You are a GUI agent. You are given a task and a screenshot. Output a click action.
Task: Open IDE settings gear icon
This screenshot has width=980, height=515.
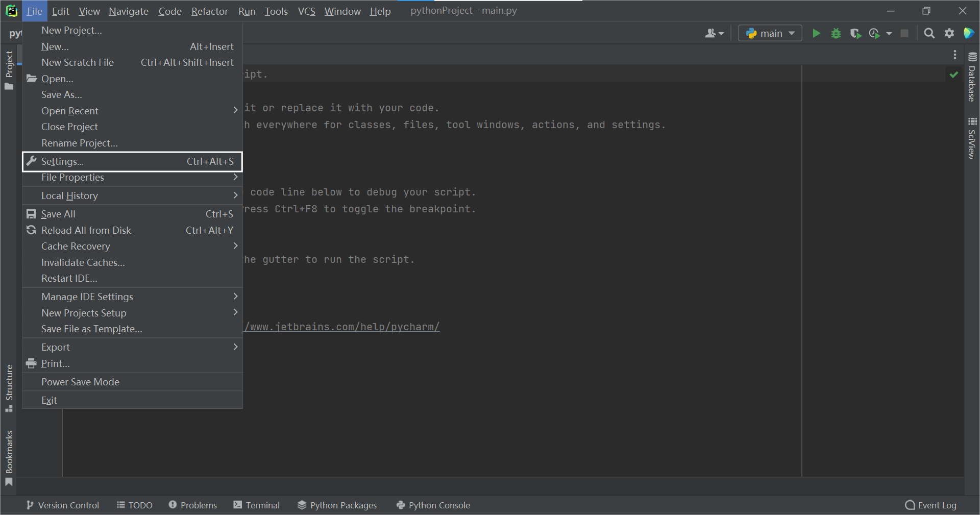pos(949,33)
